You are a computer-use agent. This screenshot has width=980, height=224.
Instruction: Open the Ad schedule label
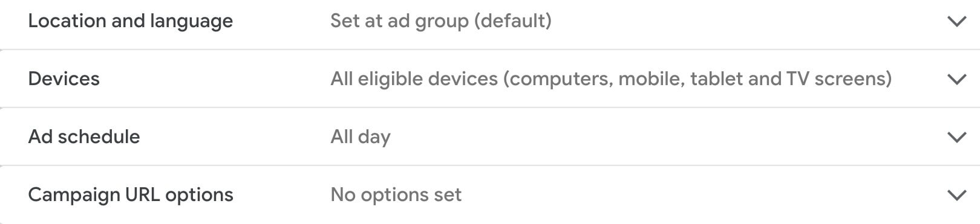click(x=84, y=137)
